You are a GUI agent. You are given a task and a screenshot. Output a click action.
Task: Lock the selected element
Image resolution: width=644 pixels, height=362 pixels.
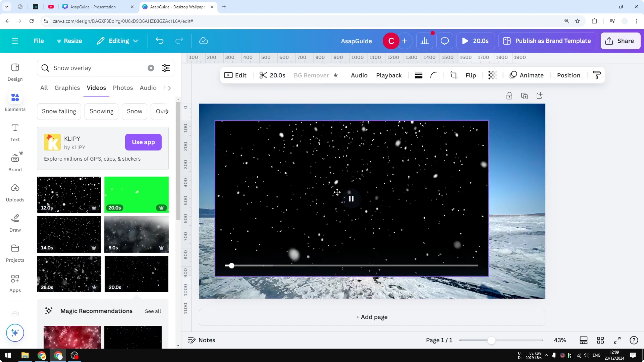point(509,96)
